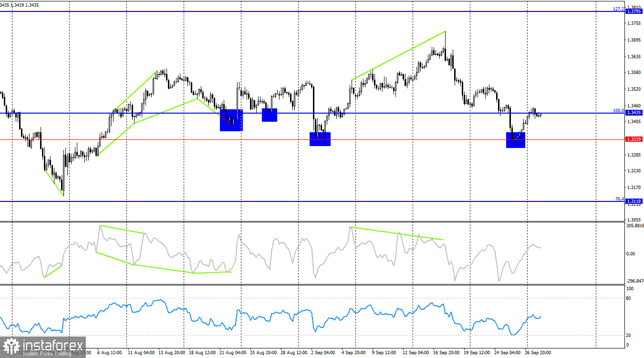The height and width of the screenshot is (358, 644).
Task: Click the 1.3230 price axis value
Action: click(x=634, y=171)
